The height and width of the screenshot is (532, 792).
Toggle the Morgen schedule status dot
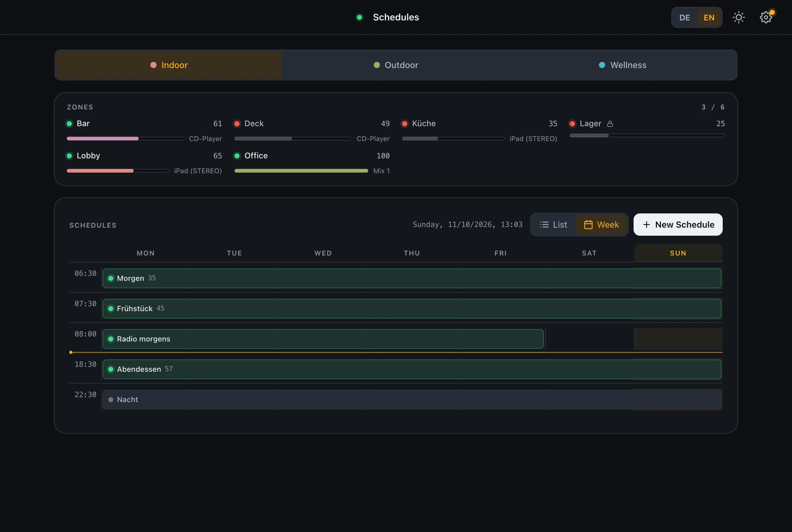(111, 278)
